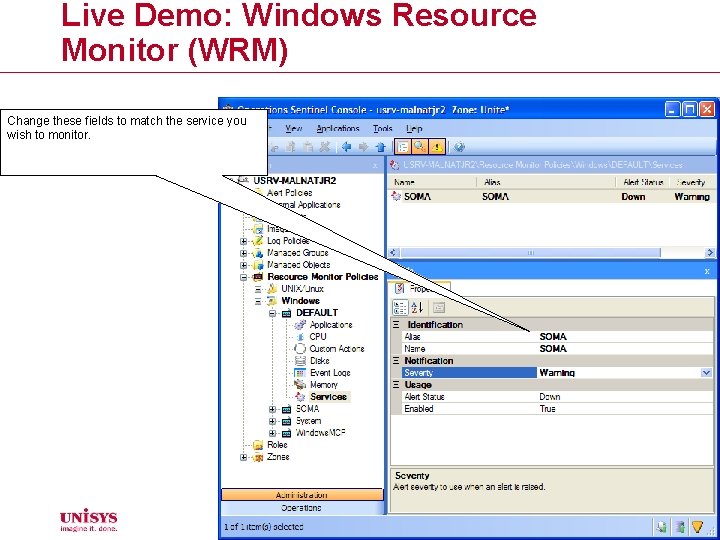
Task: Click the list's scroll-right arrow
Action: point(710,253)
